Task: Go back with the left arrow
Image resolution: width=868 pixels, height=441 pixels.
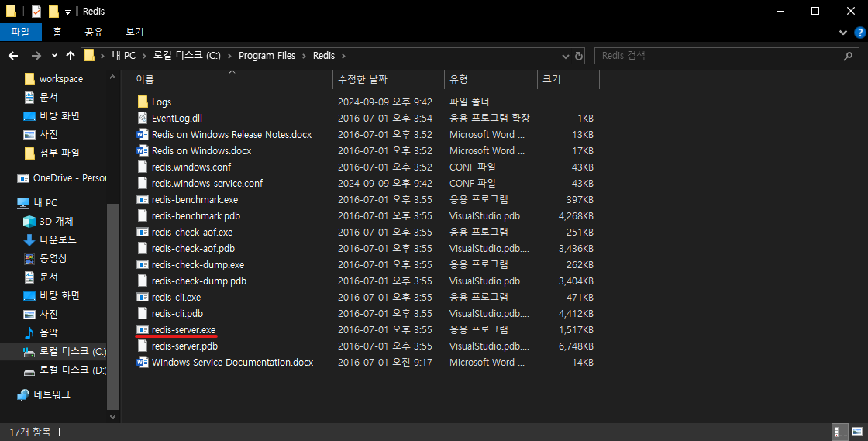Action: (13, 55)
